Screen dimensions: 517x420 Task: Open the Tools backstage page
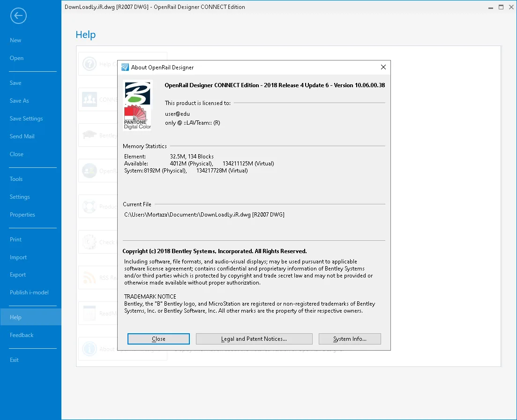(16, 179)
